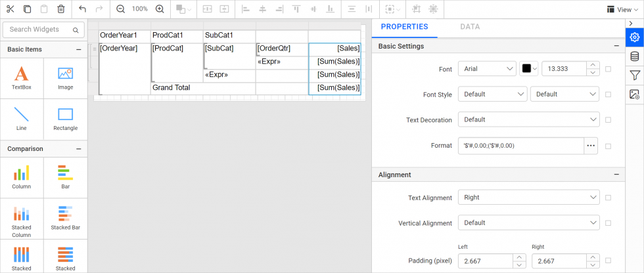Collapse the Basic Settings section
This screenshot has width=644, height=273.
[x=616, y=47]
